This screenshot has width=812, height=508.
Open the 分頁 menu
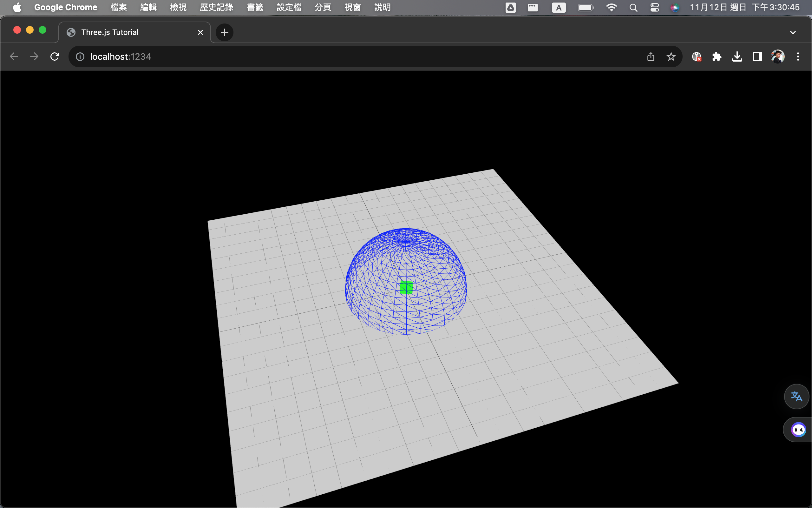click(323, 7)
